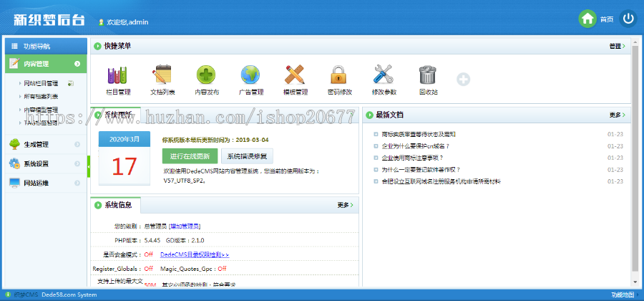This screenshot has height=301, width=644.
Task: Click the scrollbar down arrow
Action: coord(635,282)
